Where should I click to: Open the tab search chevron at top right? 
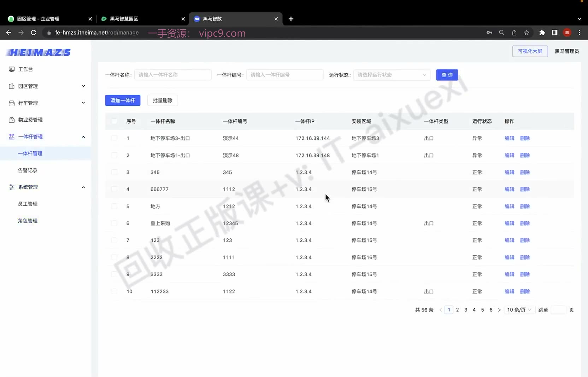click(x=579, y=19)
